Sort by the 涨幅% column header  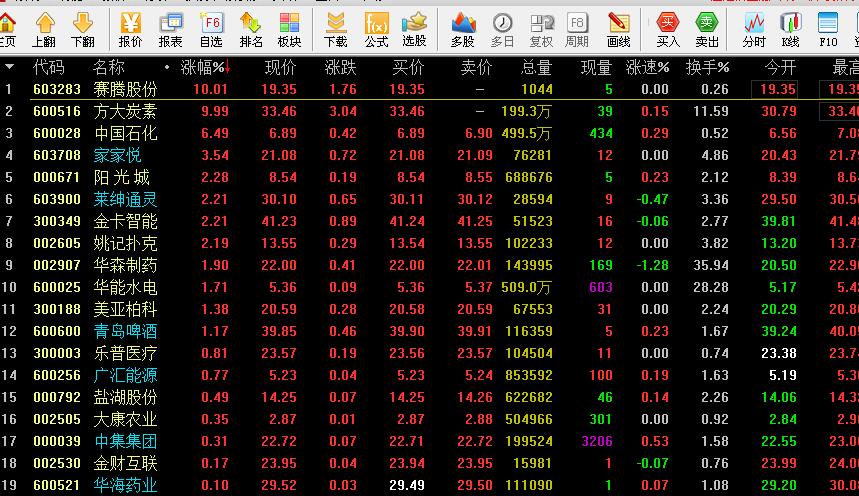tap(205, 67)
